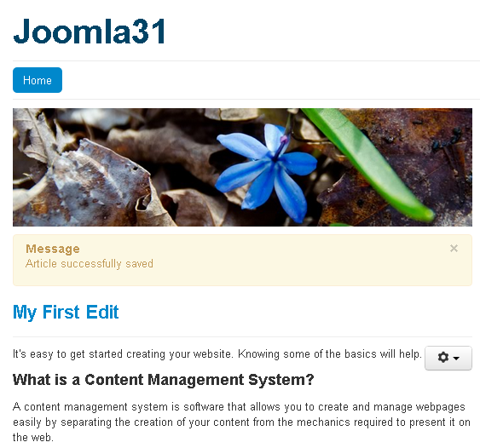Click the blue flower in the banner

(x=265, y=171)
